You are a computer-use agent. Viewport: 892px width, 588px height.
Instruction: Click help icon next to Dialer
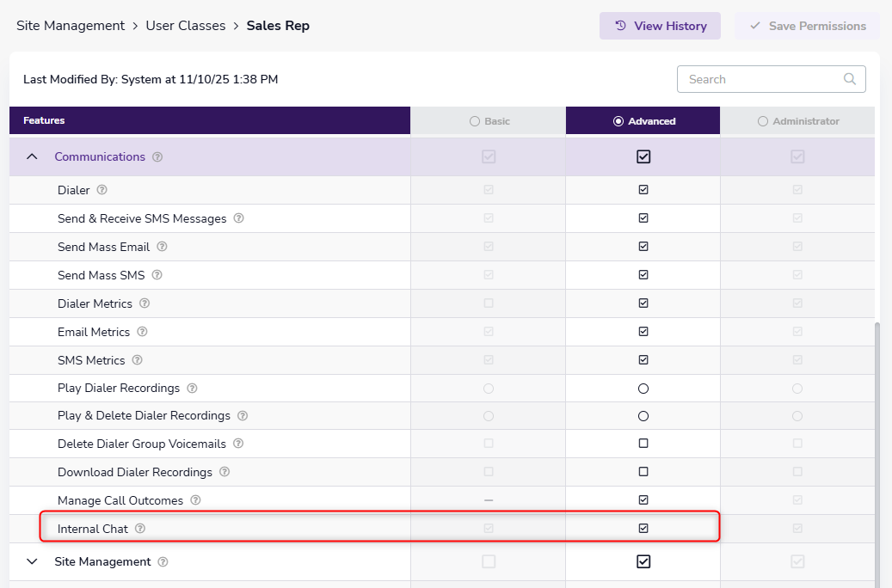coord(102,190)
